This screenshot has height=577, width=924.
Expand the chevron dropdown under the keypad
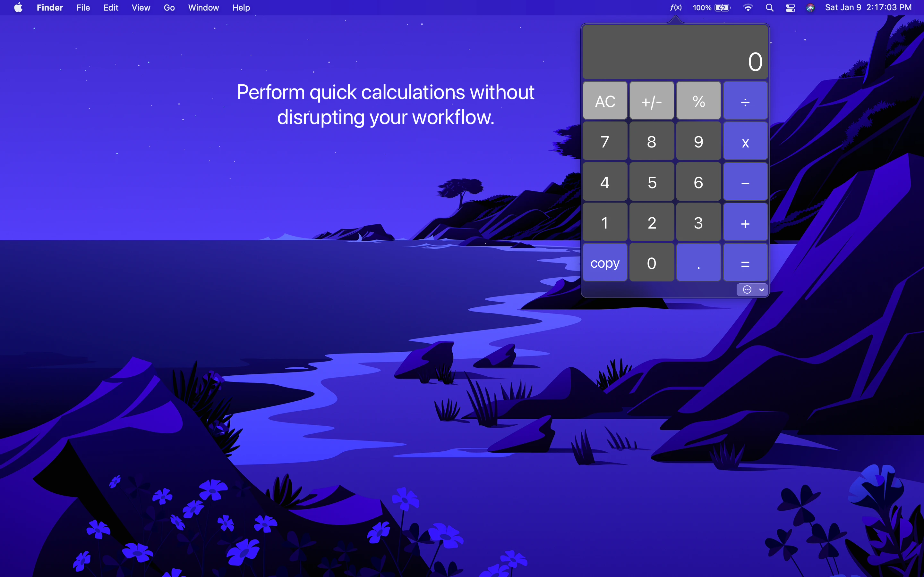761,290
